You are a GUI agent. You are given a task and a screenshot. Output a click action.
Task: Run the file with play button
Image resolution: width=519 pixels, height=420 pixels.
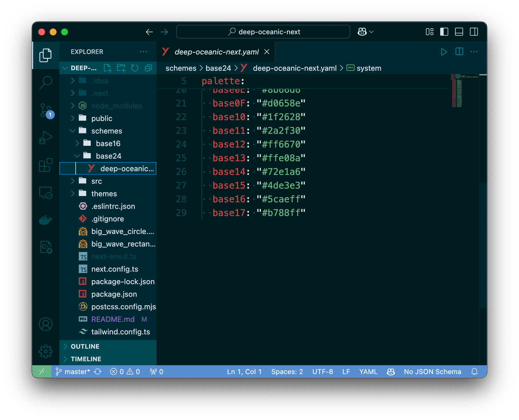(x=444, y=52)
